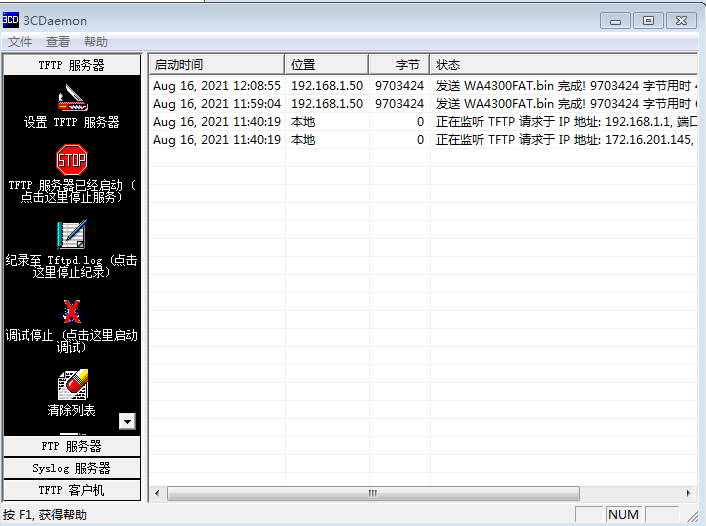Minimize the 3CDaemon window

tap(615, 21)
